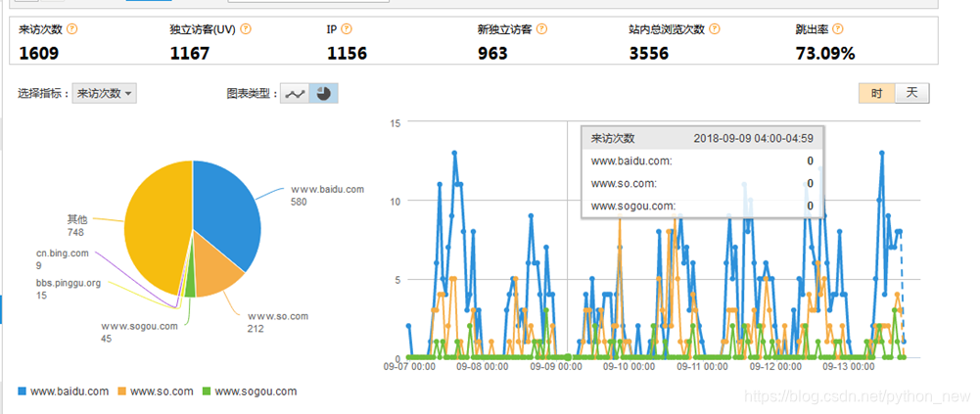Click help icon next to 新独立访客
The width and height of the screenshot is (980, 414).
541,29
